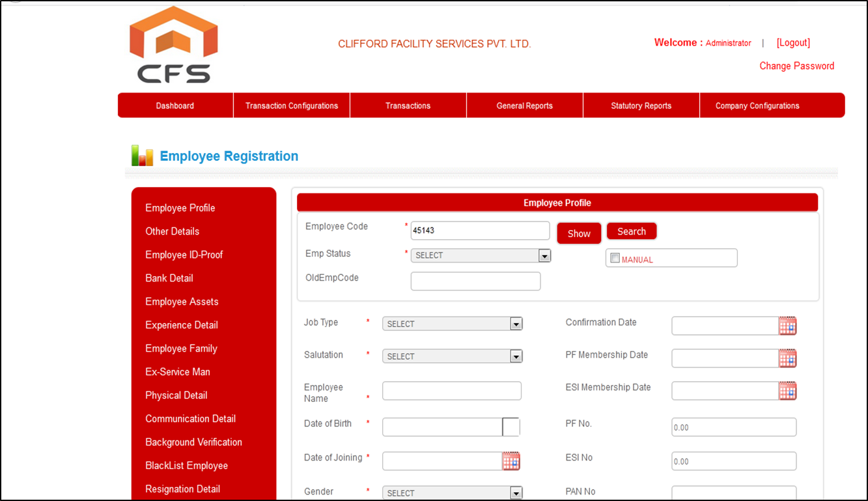Select Employee Profile in sidebar
This screenshot has height=501, width=868.
coord(180,208)
